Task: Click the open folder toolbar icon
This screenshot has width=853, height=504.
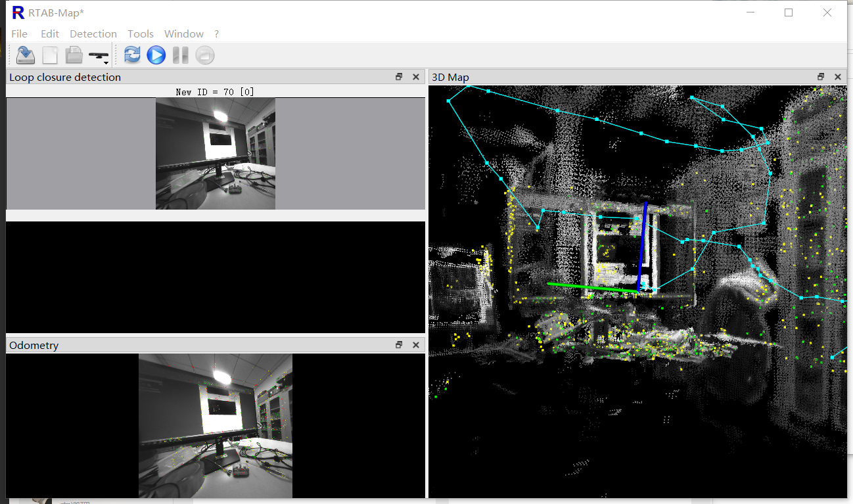Action: [74, 55]
